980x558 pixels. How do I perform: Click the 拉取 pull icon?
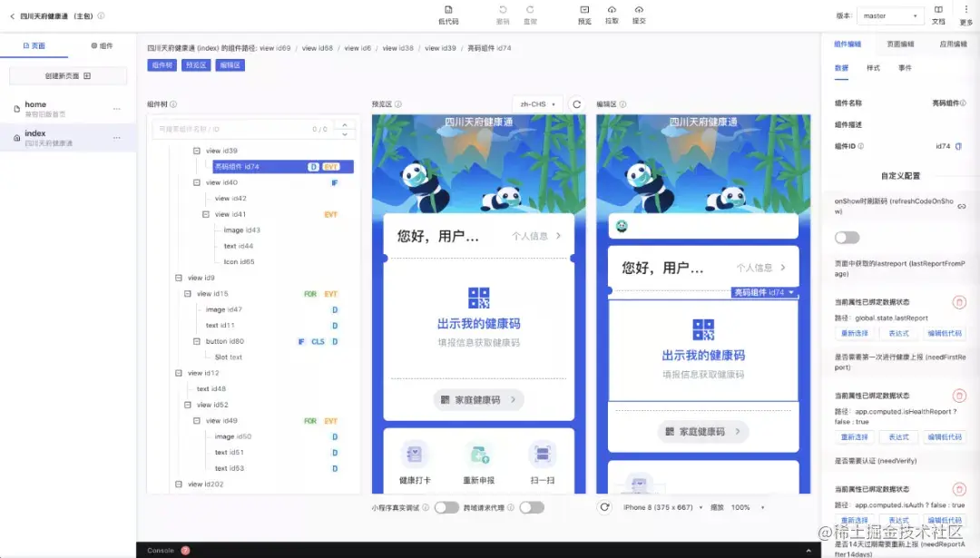pos(612,13)
